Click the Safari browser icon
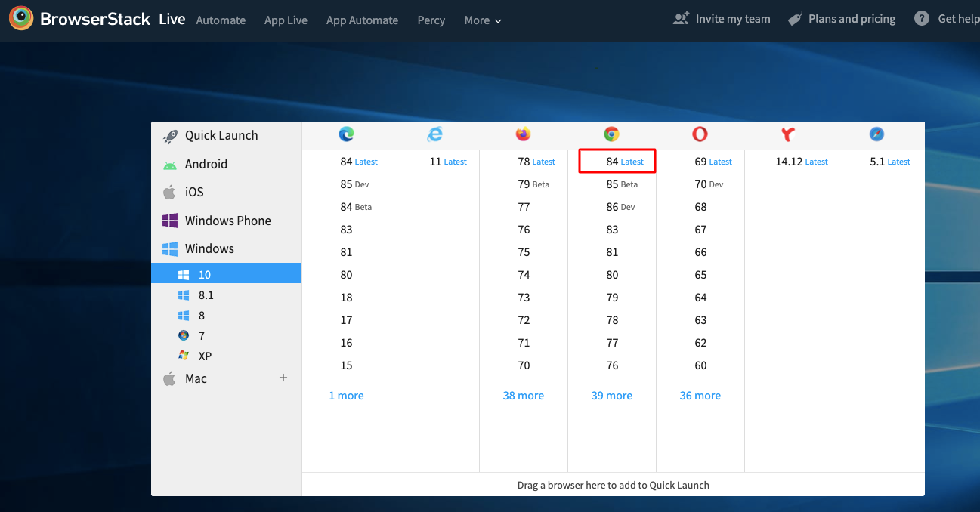Image resolution: width=980 pixels, height=512 pixels. pos(876,134)
